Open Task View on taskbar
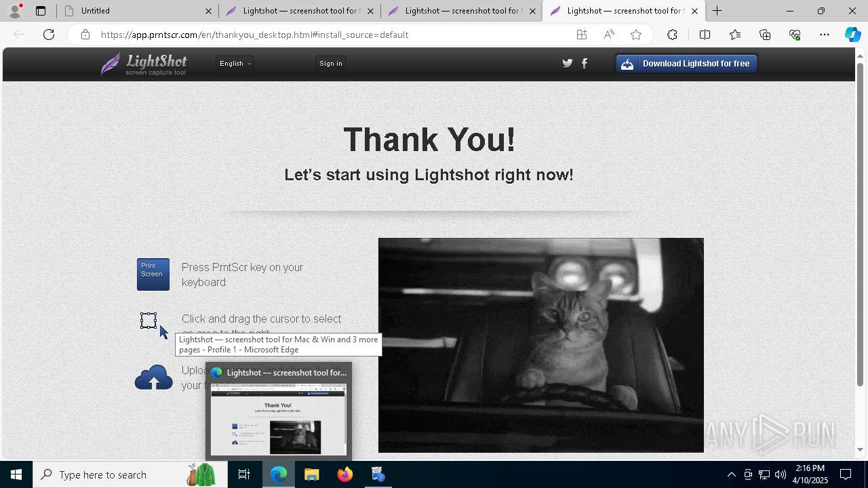Viewport: 868px width, 488px height. (244, 474)
